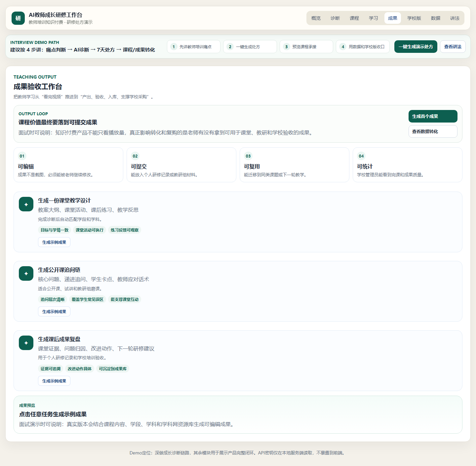Select step 1 先讲教师培训痛点

click(194, 47)
